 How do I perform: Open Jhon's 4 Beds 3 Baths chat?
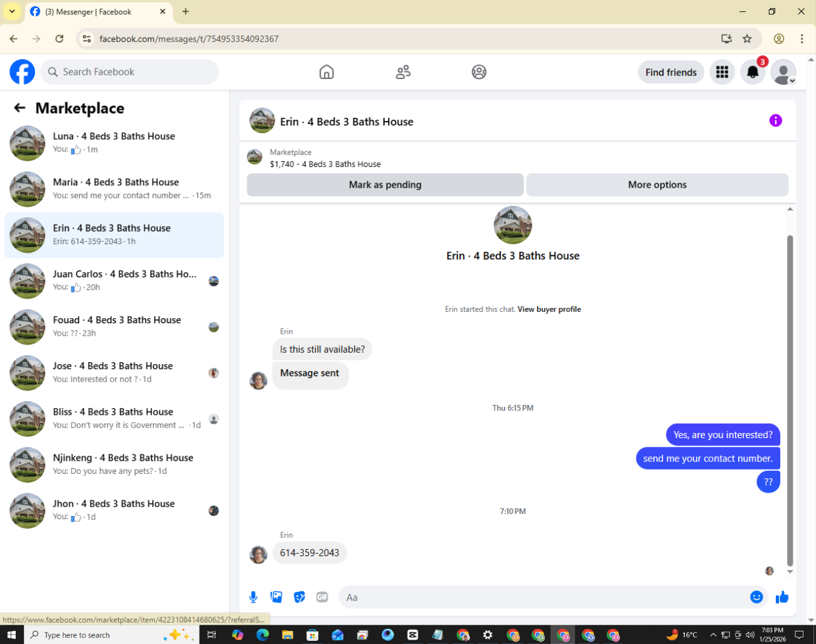click(114, 510)
